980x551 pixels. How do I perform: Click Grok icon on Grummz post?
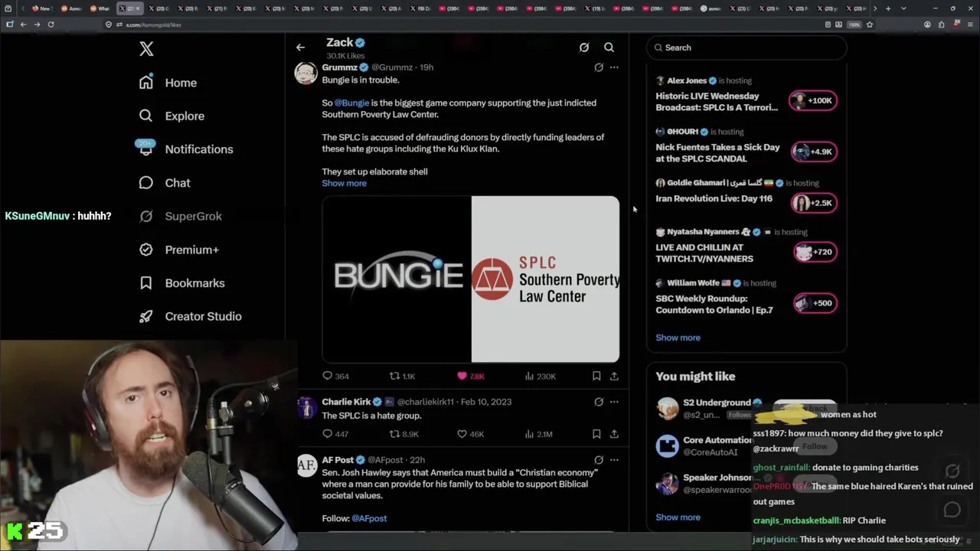599,67
